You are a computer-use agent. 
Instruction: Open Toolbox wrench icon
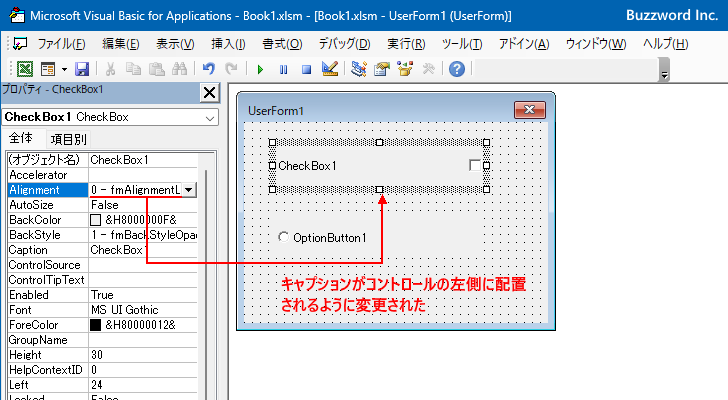428,69
